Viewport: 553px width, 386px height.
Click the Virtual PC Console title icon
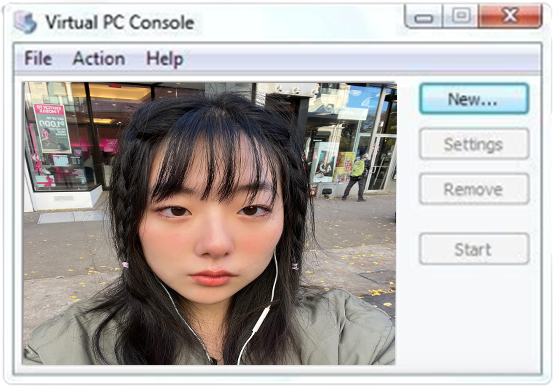pyautogui.click(x=25, y=22)
